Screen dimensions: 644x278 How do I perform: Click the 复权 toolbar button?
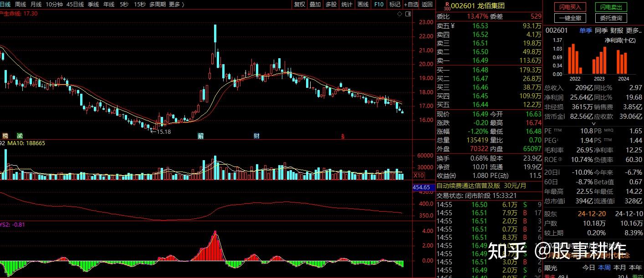[x=300, y=5]
